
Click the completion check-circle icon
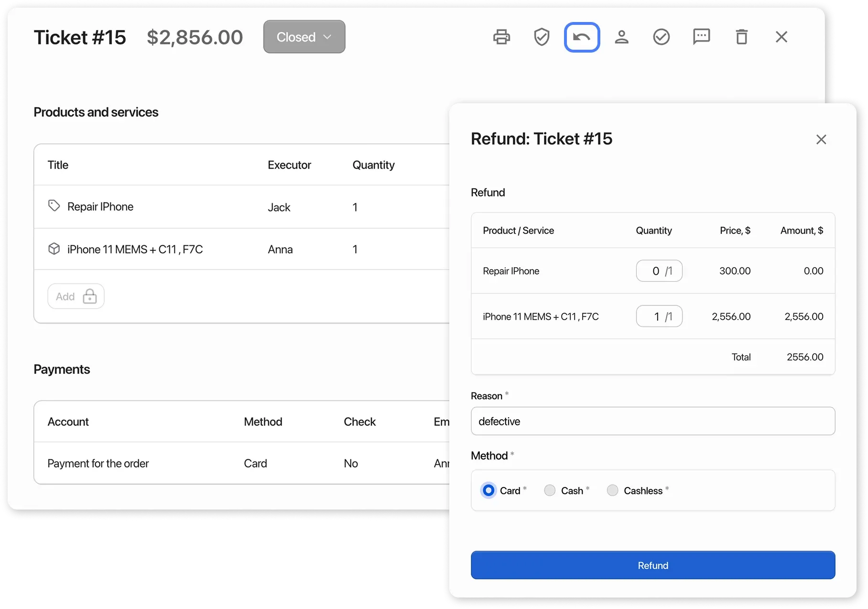(x=662, y=36)
